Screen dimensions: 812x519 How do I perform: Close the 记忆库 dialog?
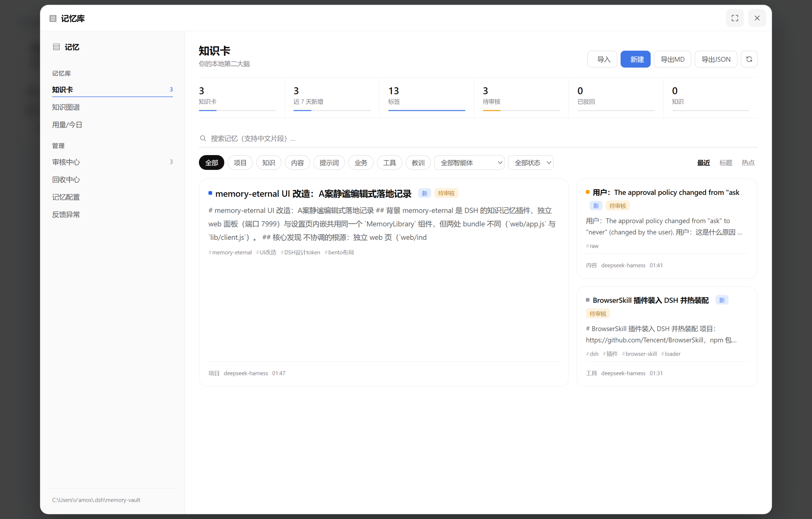point(757,18)
